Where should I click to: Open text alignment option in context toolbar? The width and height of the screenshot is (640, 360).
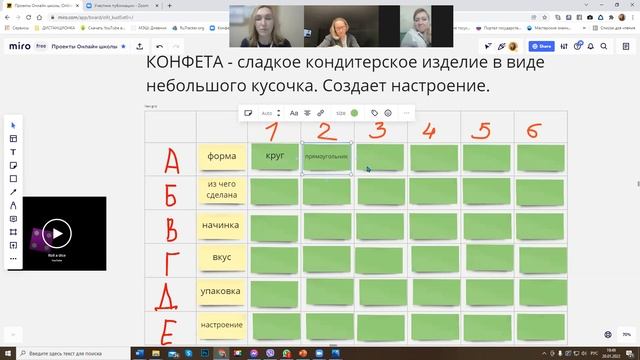[307, 113]
